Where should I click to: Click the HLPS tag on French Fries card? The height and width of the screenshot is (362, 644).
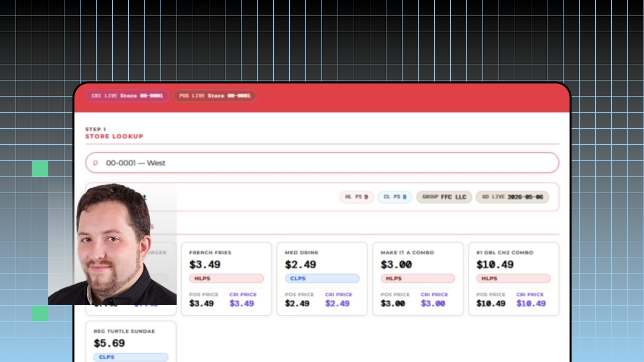click(226, 279)
